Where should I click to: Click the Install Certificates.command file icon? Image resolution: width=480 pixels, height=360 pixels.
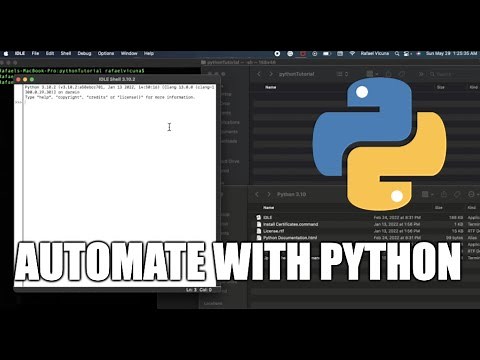click(x=259, y=224)
